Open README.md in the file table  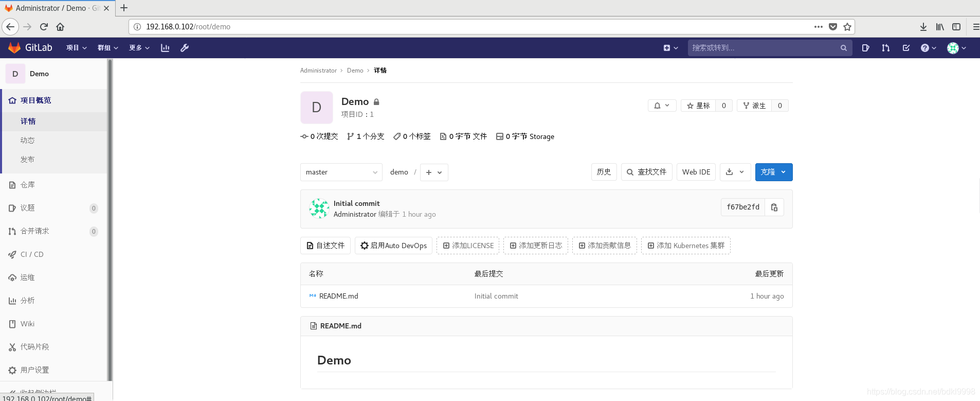338,296
